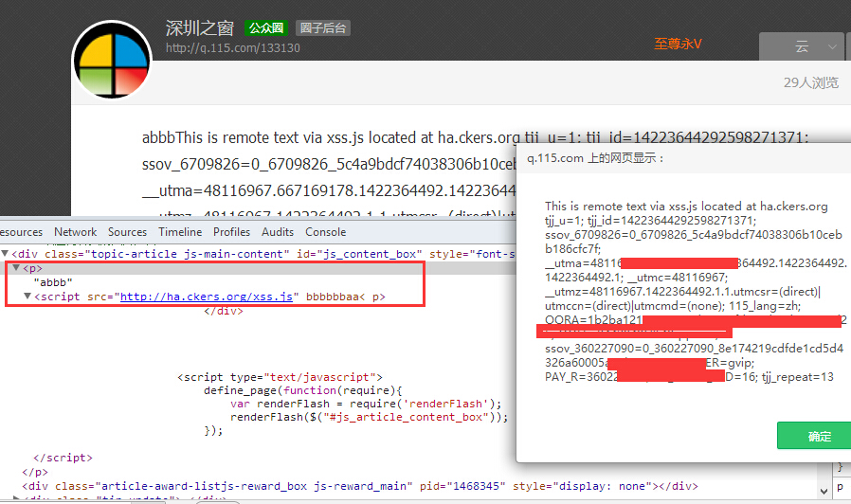Open the 云 dropdown menu
This screenshot has width=851, height=504.
tap(802, 46)
